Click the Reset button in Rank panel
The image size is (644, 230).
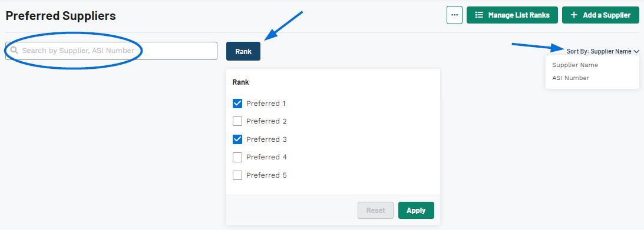pos(376,211)
